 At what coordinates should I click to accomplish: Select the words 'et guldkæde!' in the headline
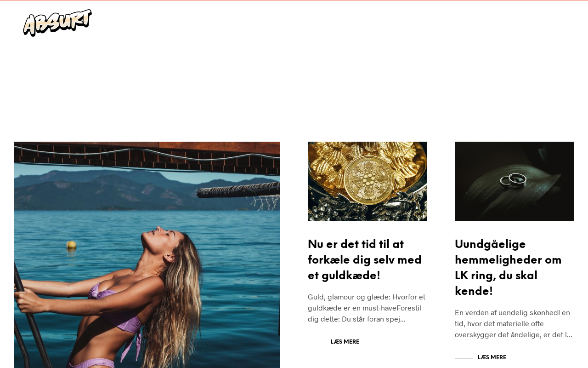[x=344, y=276]
